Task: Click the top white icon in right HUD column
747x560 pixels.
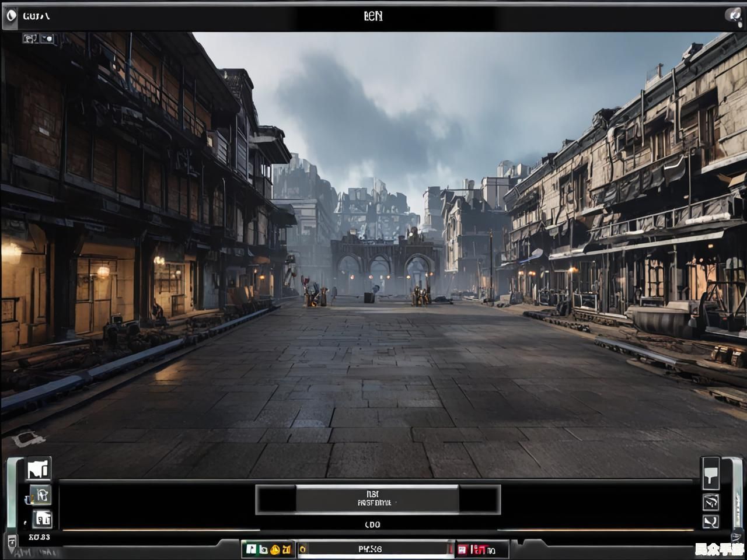Action: click(x=710, y=472)
